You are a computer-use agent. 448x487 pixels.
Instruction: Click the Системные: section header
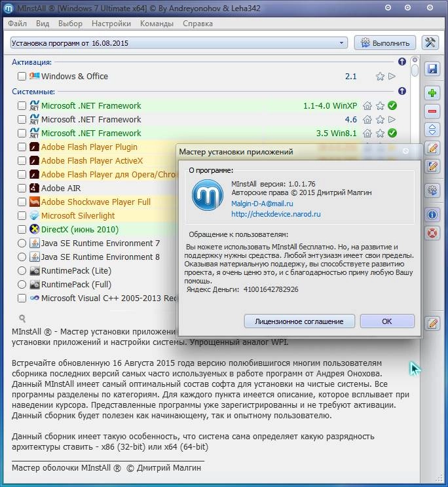33,92
